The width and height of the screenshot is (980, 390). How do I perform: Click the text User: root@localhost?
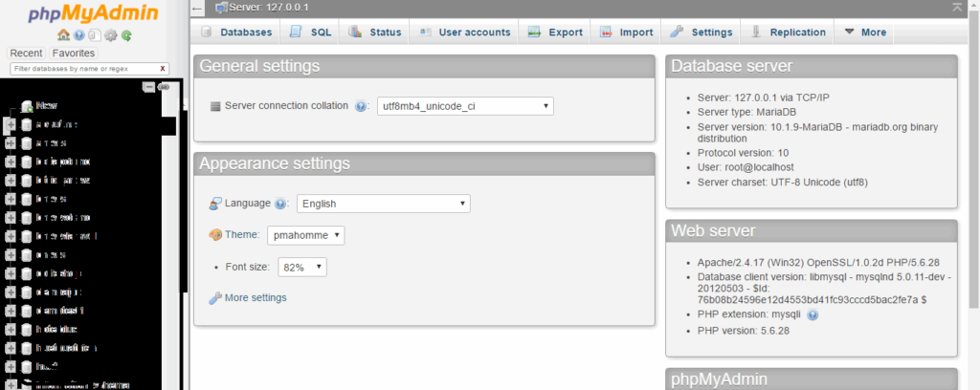(746, 167)
